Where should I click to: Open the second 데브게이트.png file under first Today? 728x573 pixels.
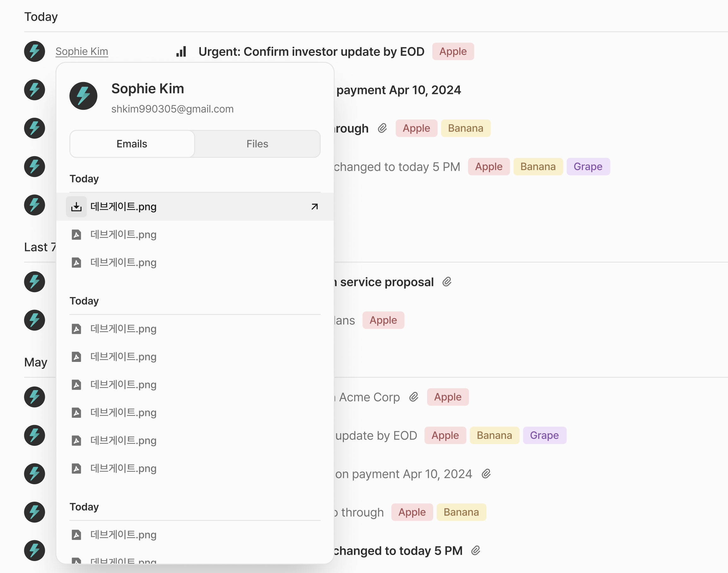point(123,234)
